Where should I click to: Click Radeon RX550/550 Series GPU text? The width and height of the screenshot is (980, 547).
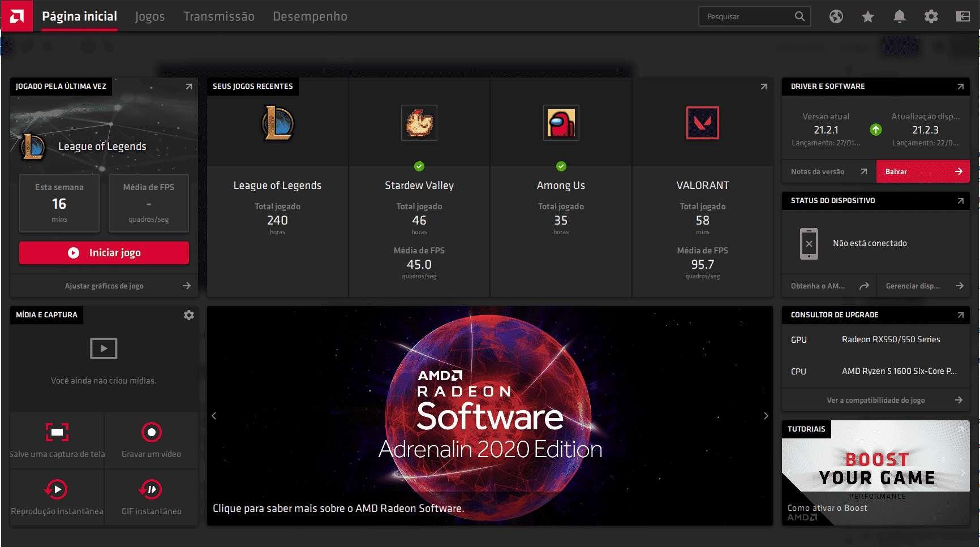coord(891,339)
